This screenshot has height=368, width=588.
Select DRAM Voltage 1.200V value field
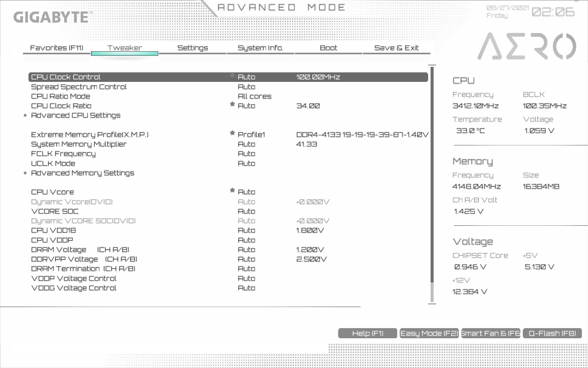click(x=310, y=250)
